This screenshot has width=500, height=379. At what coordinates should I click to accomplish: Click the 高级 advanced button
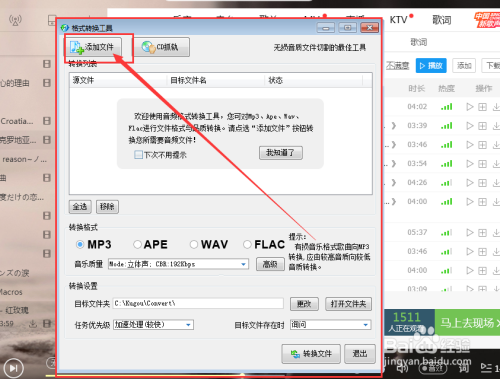coord(270,264)
